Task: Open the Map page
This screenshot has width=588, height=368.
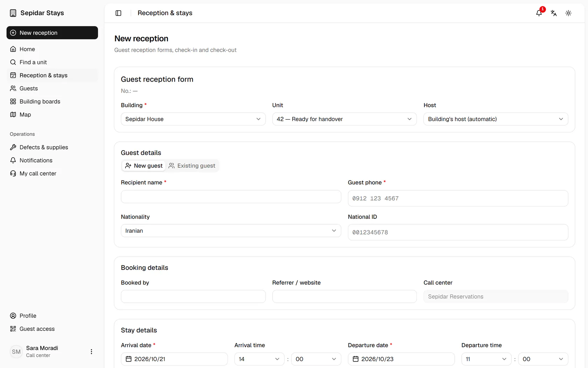Action: (x=52, y=115)
